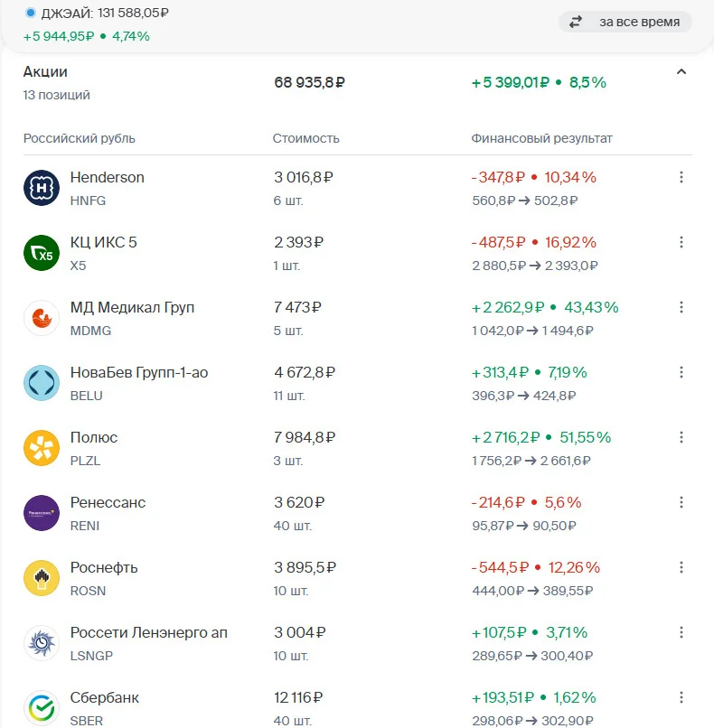Open the Сбербанк stock name
The width and height of the screenshot is (714, 728).
coord(105,697)
